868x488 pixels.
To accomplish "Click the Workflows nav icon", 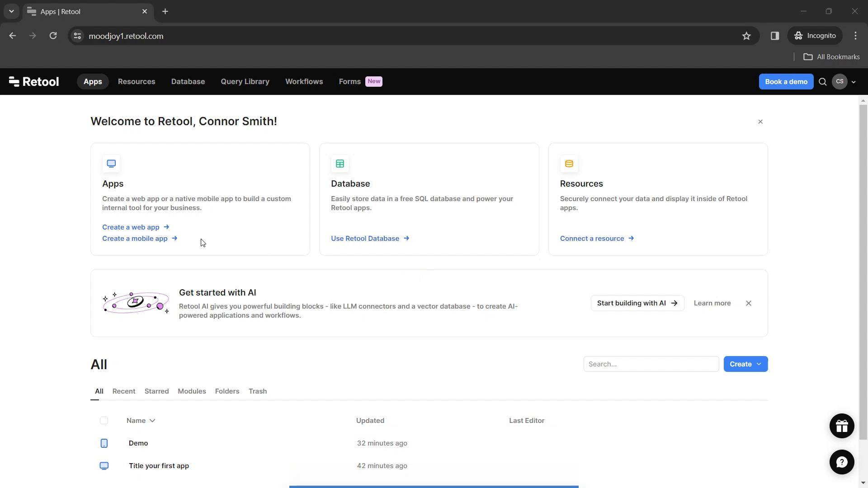I will click(305, 82).
